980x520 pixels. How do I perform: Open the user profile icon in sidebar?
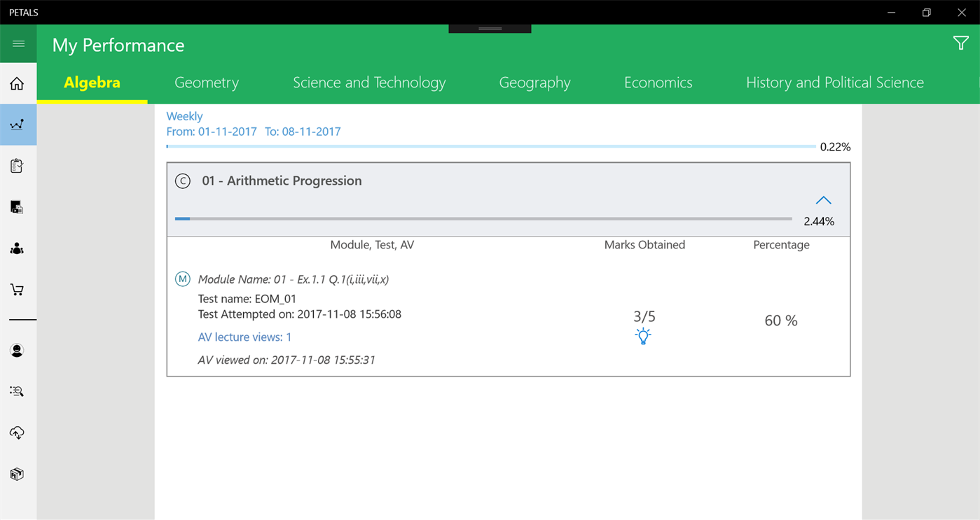[18, 350]
